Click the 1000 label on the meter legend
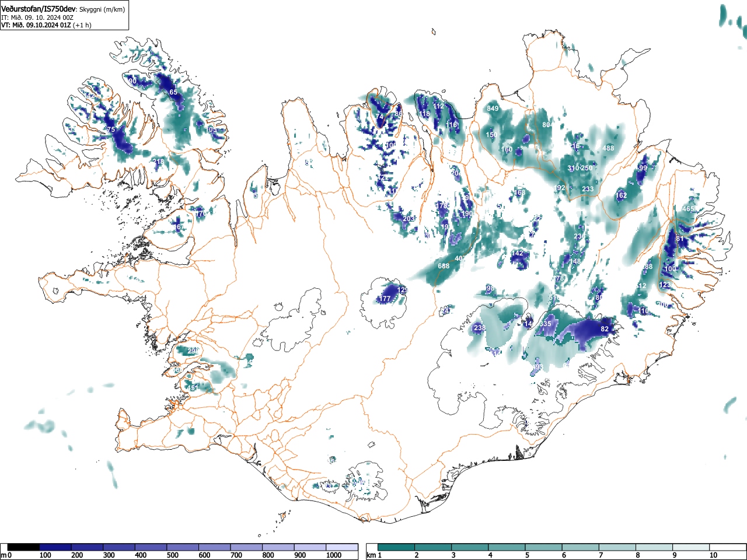The height and width of the screenshot is (560, 747). [x=334, y=555]
